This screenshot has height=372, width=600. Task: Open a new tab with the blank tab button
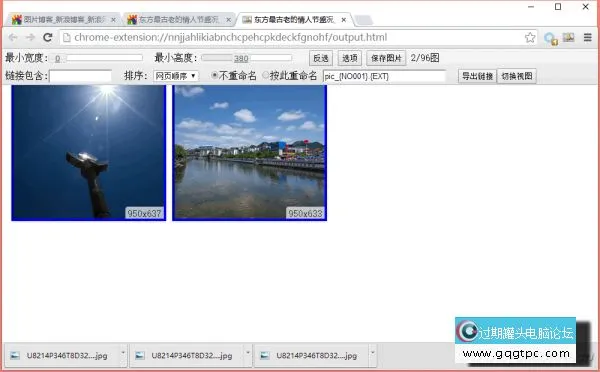tap(364, 20)
